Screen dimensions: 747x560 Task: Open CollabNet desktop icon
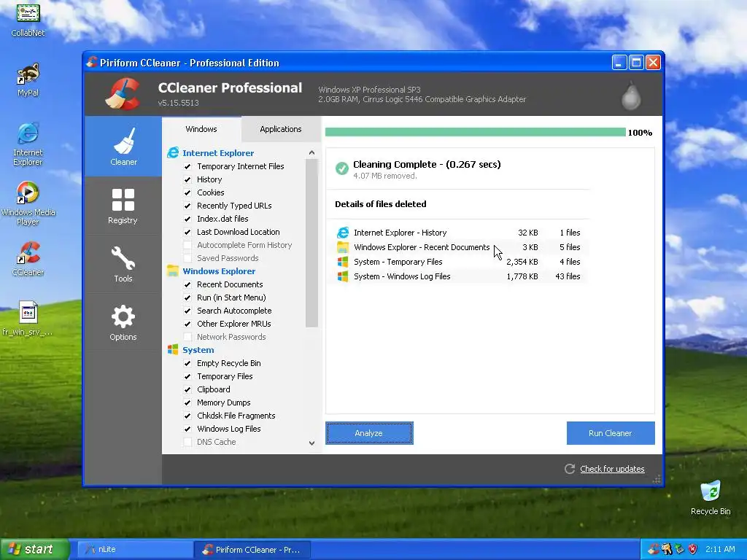(x=28, y=19)
